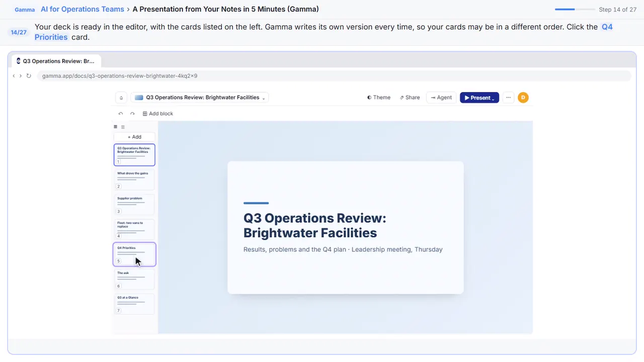Viewport: 644px width, 362px height.
Task: Click the Gamma label in the header
Action: coord(25,10)
